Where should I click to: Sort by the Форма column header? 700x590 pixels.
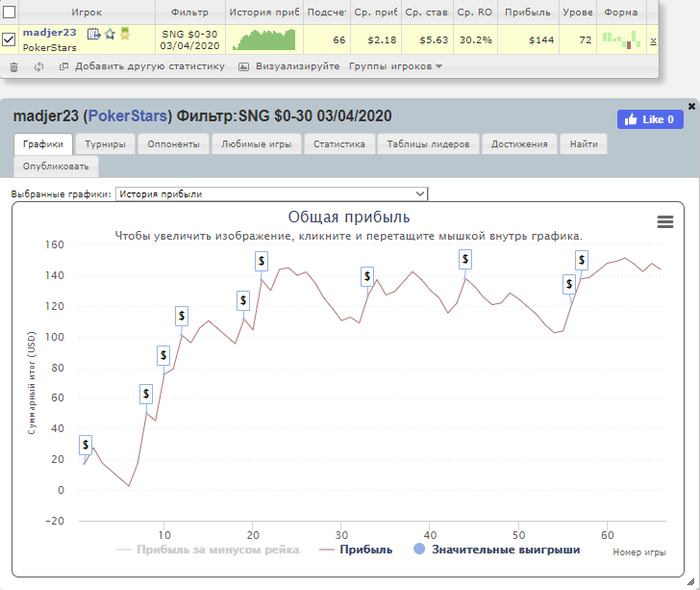tap(621, 12)
